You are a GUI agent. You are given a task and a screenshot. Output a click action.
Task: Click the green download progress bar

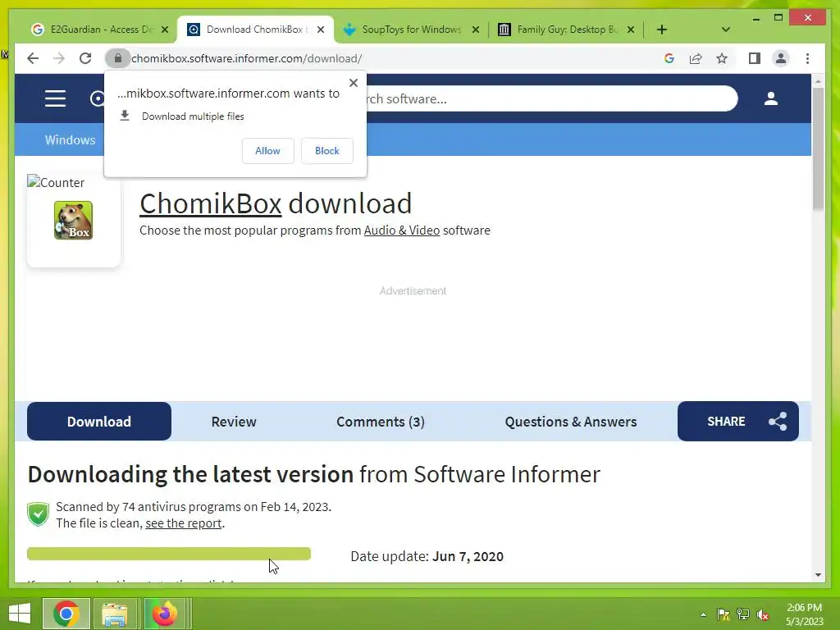pos(169,554)
